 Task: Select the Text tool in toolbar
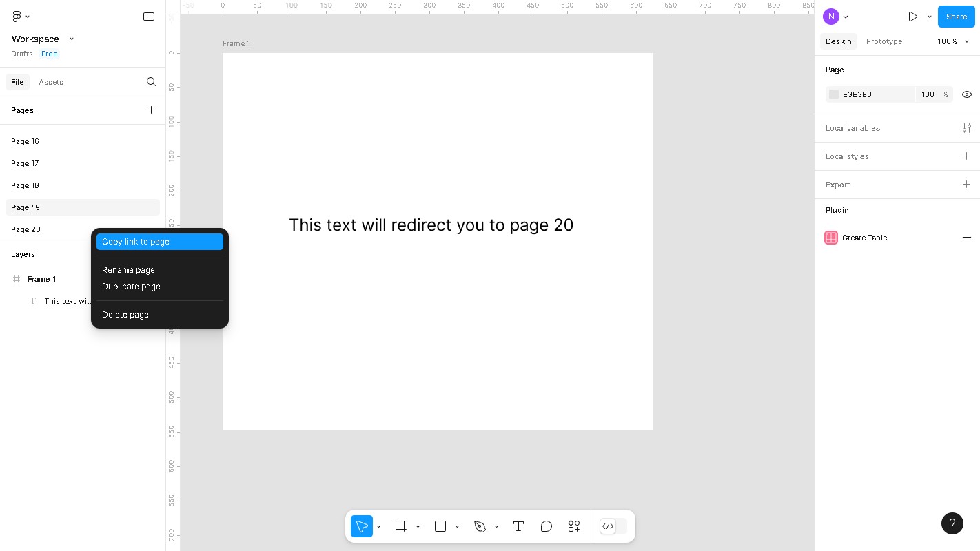click(x=518, y=526)
